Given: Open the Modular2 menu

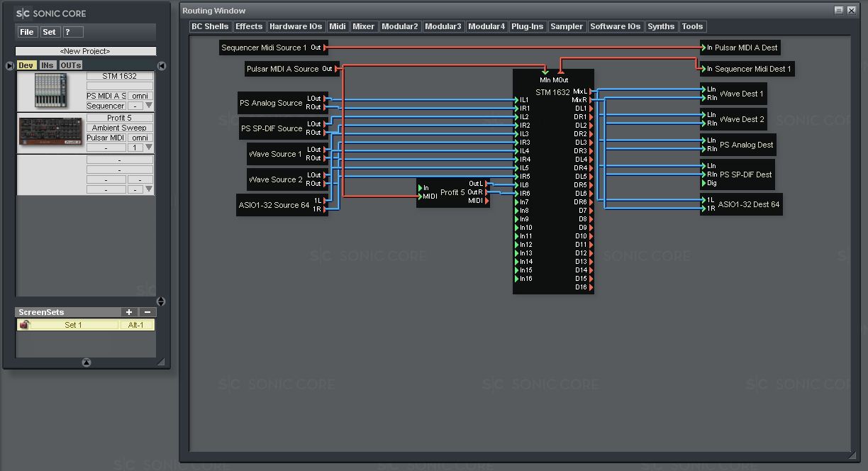Looking at the screenshot, I should pos(400,26).
